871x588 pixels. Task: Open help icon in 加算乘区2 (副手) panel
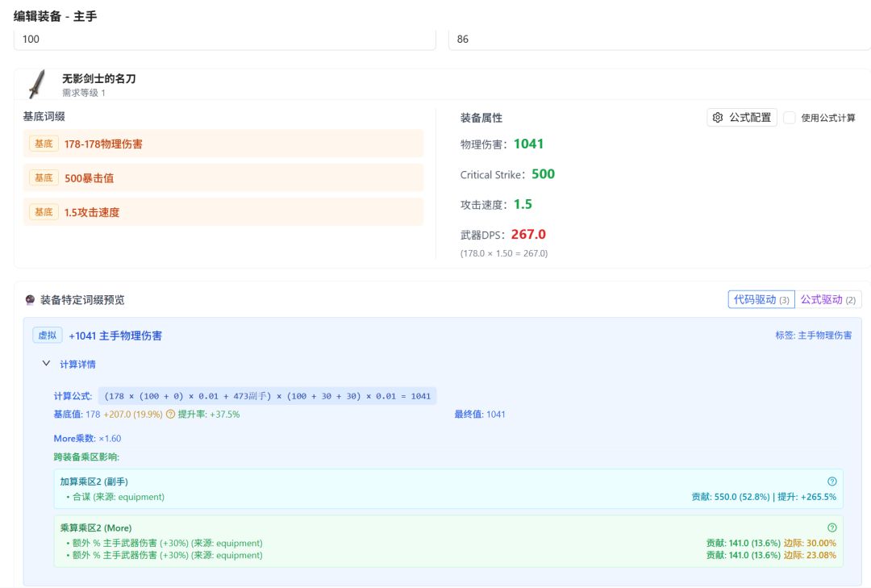(x=832, y=481)
